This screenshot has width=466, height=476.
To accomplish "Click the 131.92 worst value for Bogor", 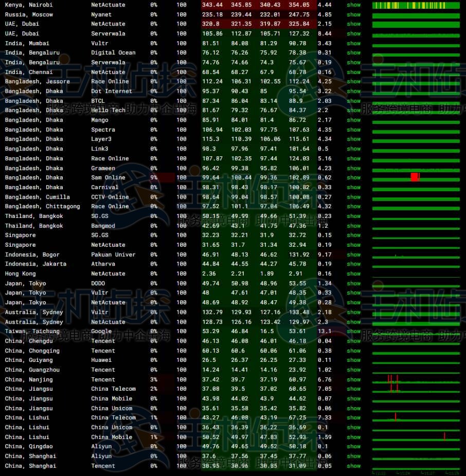I will pos(299,254).
